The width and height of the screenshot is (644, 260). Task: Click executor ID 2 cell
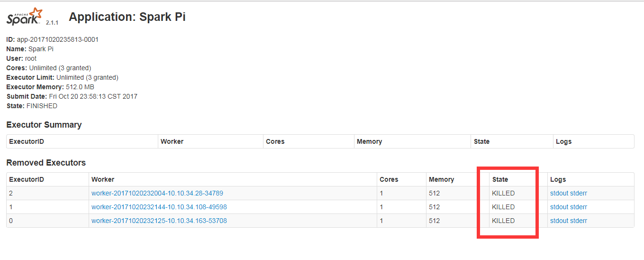(x=47, y=193)
